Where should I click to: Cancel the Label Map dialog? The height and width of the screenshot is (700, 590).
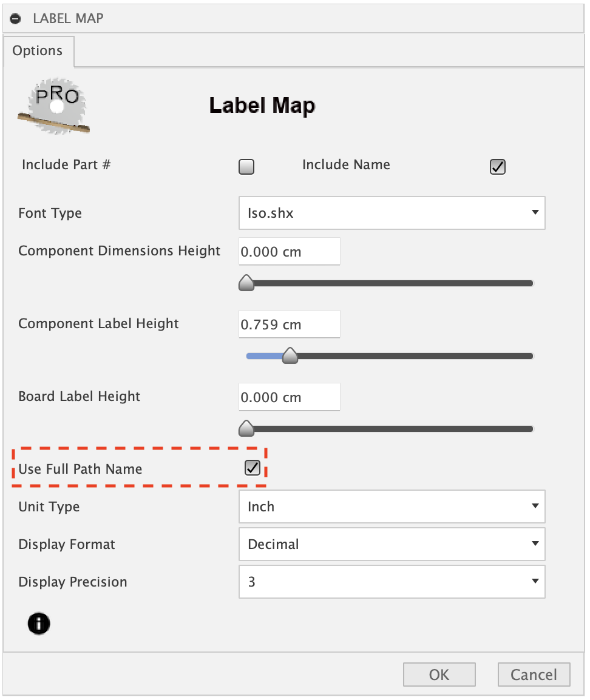tap(534, 675)
